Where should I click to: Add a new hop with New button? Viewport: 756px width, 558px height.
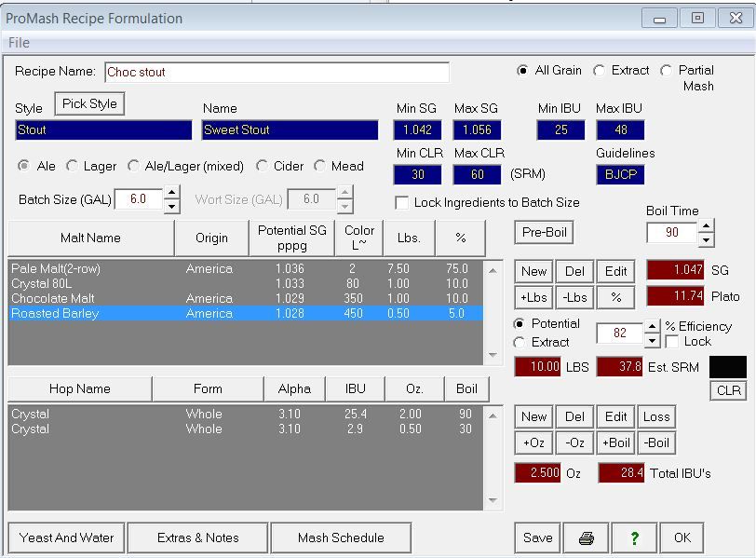tap(533, 416)
